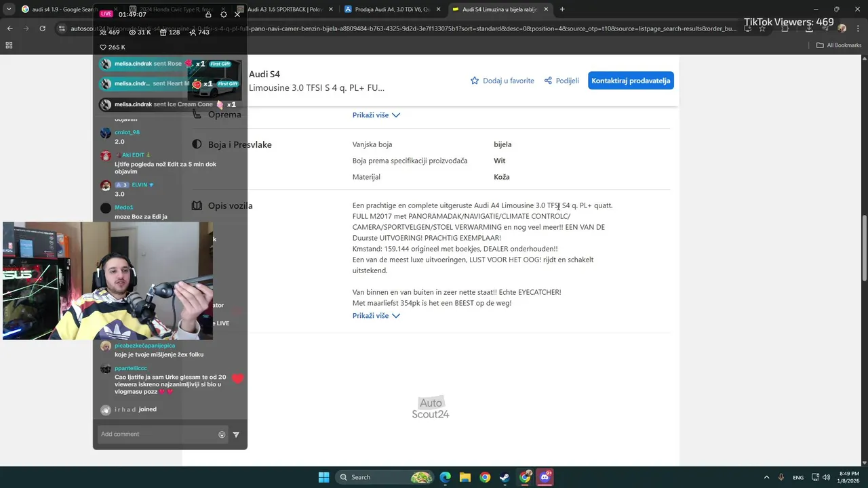Select the 'Audi S4 Limuzina u bijela' tab
This screenshot has height=488, width=868.
coord(500,9)
